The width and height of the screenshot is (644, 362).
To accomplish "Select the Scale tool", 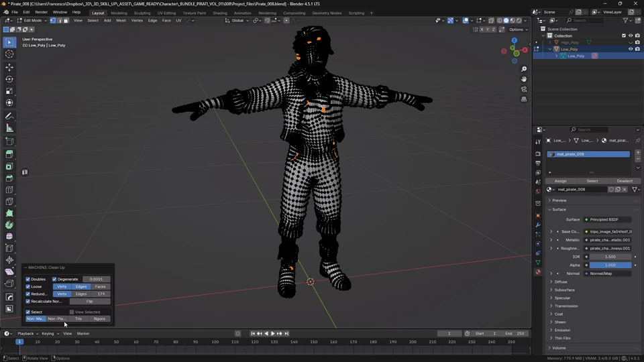I will [9, 91].
